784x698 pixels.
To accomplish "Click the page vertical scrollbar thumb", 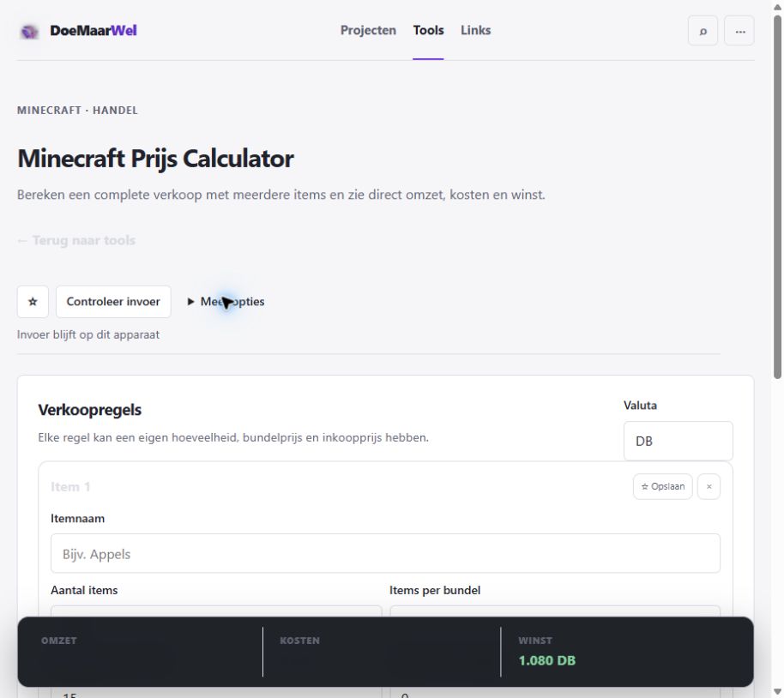I will tap(777, 197).
